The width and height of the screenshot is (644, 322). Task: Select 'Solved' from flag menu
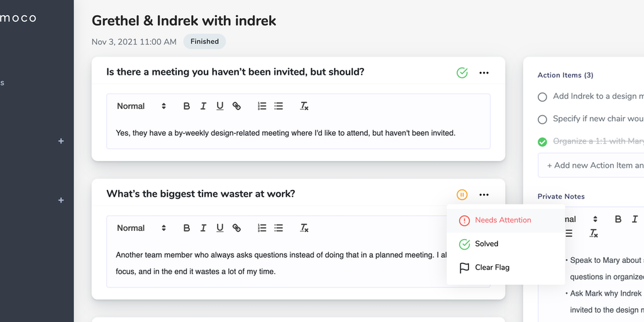[x=486, y=244]
